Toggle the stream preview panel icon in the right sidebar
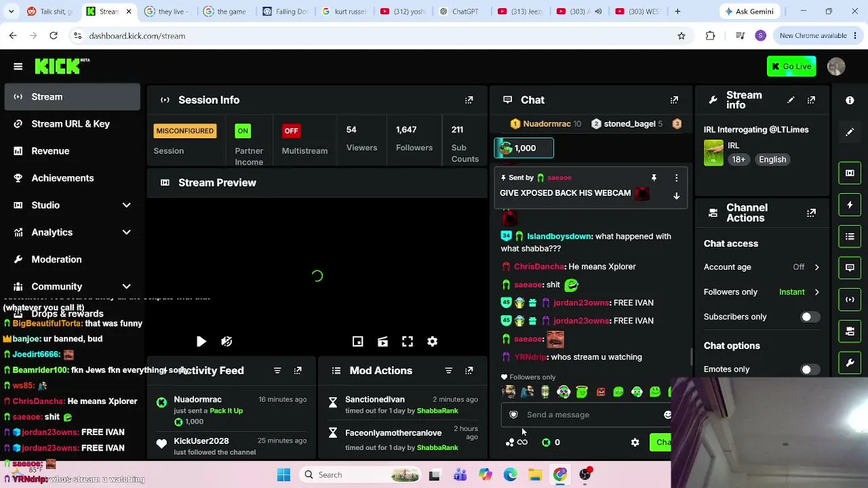868x488 pixels. coord(850,173)
